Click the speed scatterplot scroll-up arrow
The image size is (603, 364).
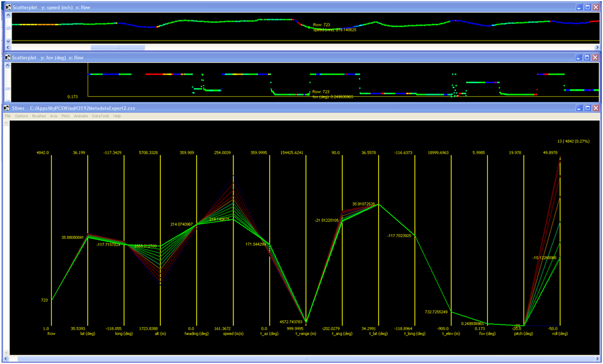8,16
